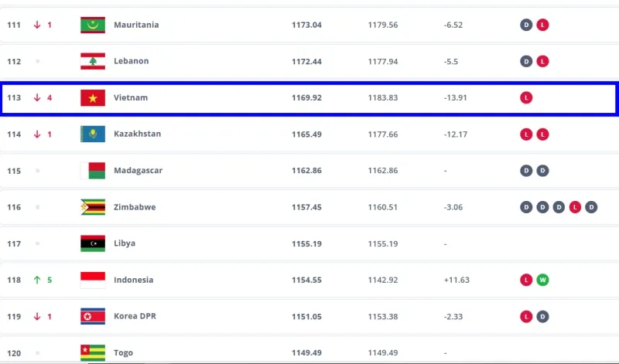Click Vietnam's red L result badge
Image resolution: width=619 pixels, height=364 pixels.
coord(527,98)
